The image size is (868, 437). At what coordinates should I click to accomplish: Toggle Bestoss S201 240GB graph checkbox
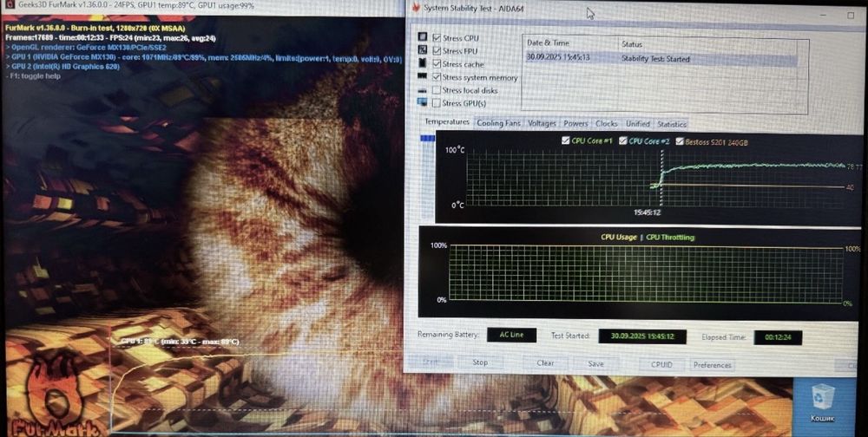(x=680, y=141)
